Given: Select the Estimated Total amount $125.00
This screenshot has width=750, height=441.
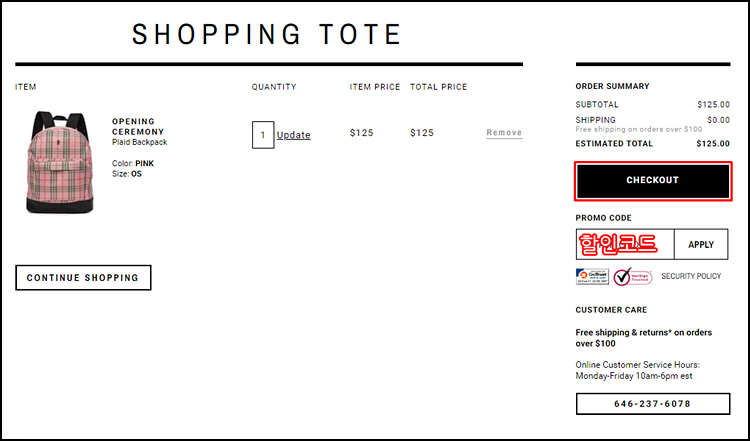Looking at the screenshot, I should (x=713, y=143).
